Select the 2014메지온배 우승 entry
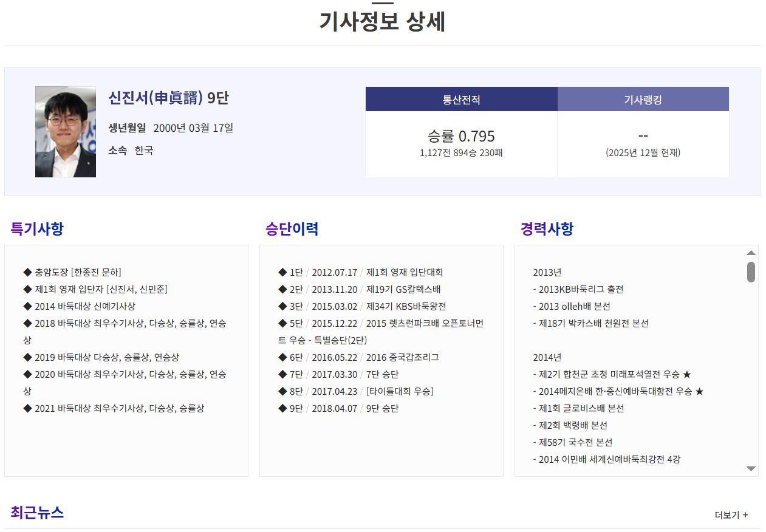The width and height of the screenshot is (766, 532). (x=615, y=391)
